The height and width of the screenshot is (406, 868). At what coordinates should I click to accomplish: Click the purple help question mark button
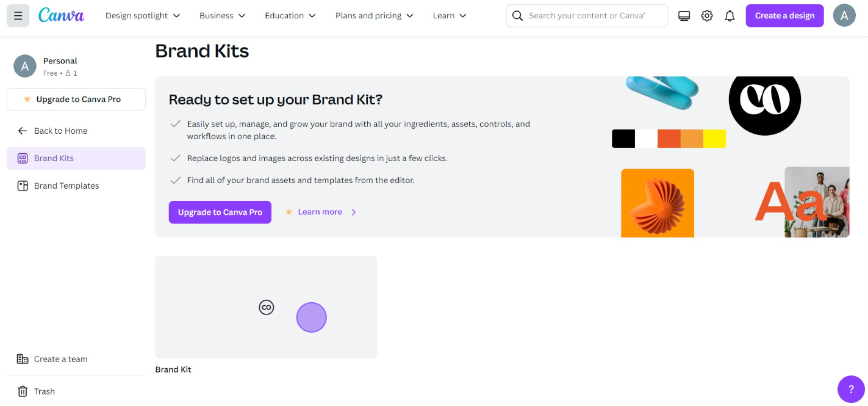851,389
